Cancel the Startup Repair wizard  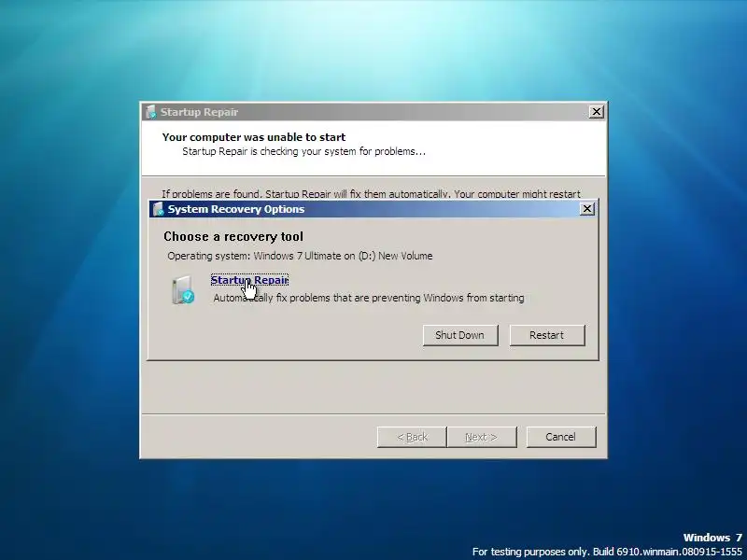561,437
